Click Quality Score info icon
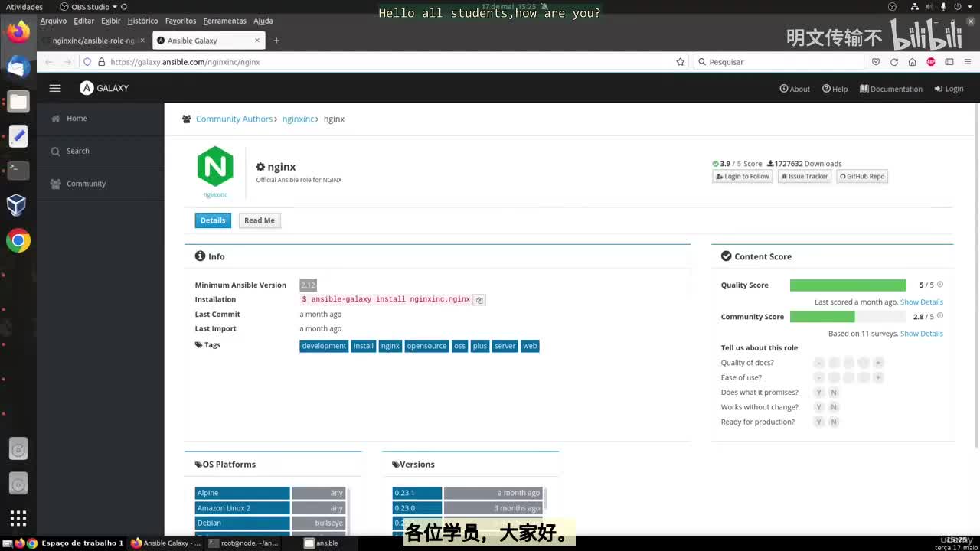 coord(940,285)
